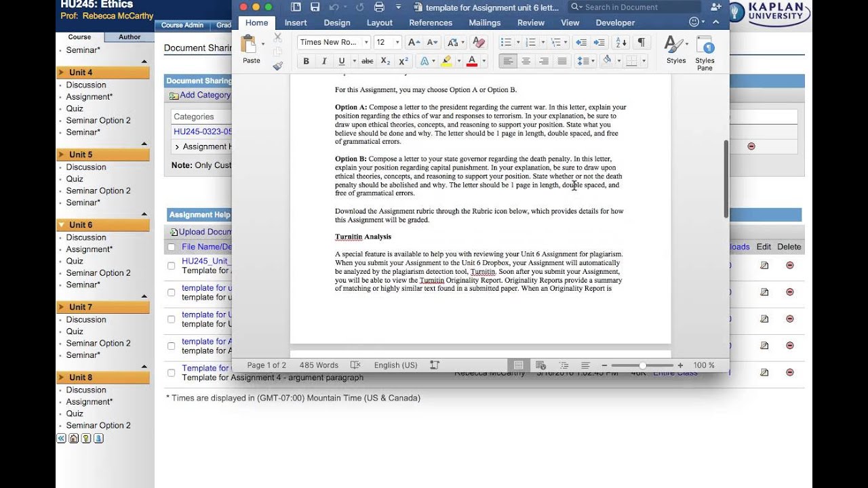
Task: Switch to the Author tab in course sidebar
Action: 130,37
